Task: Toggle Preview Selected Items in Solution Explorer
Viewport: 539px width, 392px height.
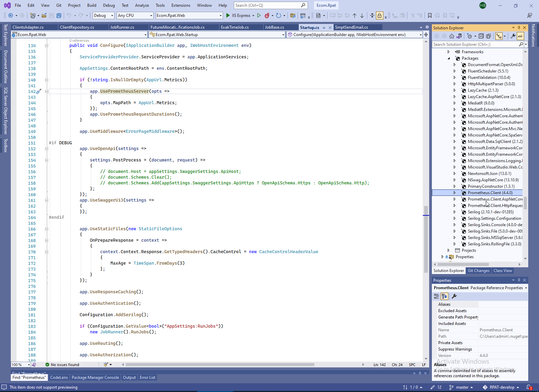Action: [520, 36]
